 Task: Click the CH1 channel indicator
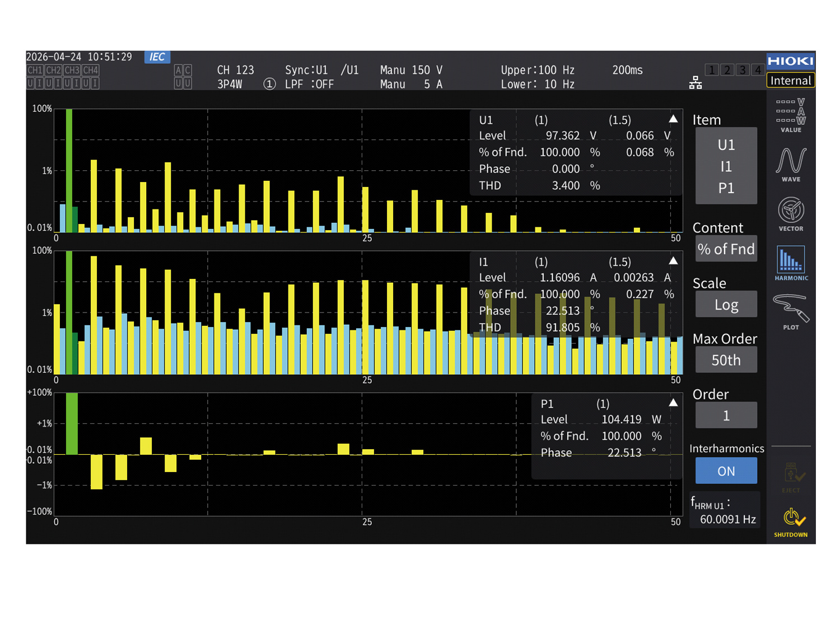tap(35, 71)
